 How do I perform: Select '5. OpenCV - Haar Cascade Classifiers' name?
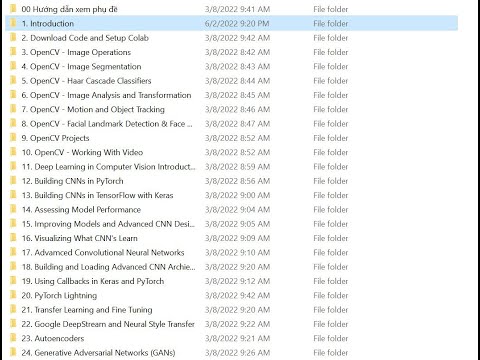[86, 81]
